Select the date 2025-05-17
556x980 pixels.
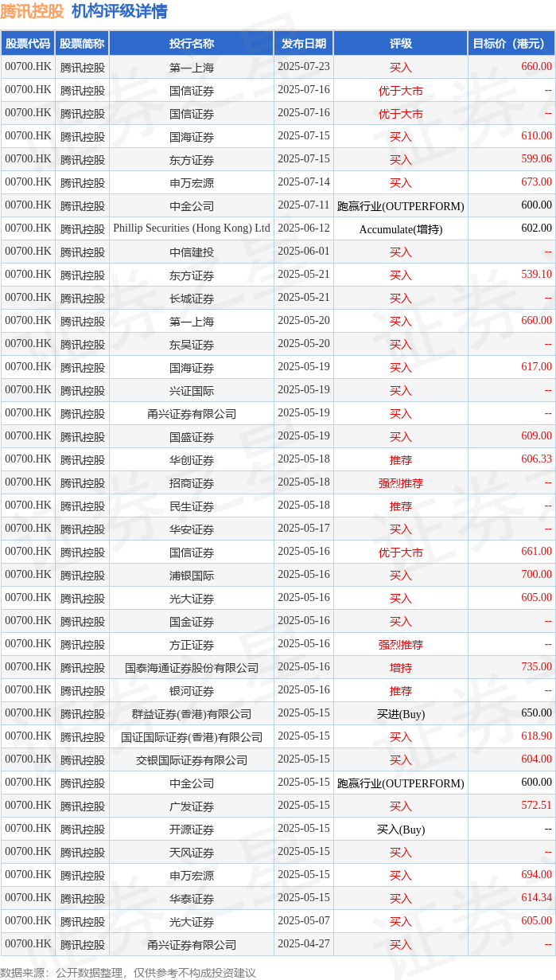303,529
